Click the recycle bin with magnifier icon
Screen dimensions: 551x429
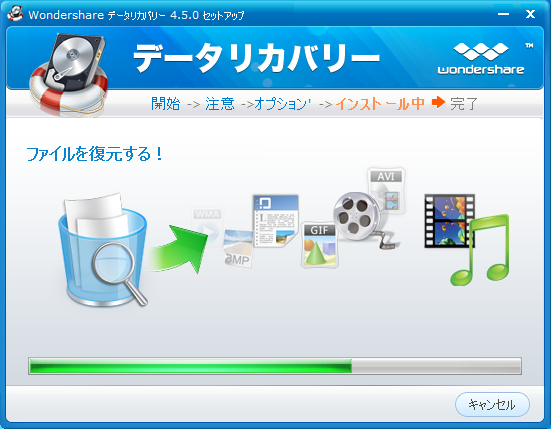click(x=103, y=249)
